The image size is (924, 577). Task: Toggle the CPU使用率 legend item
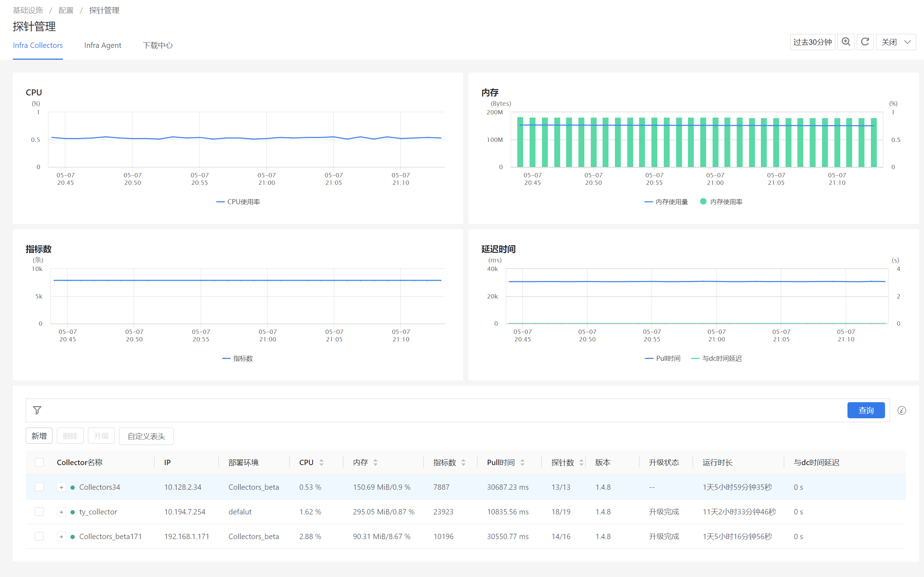tap(238, 202)
